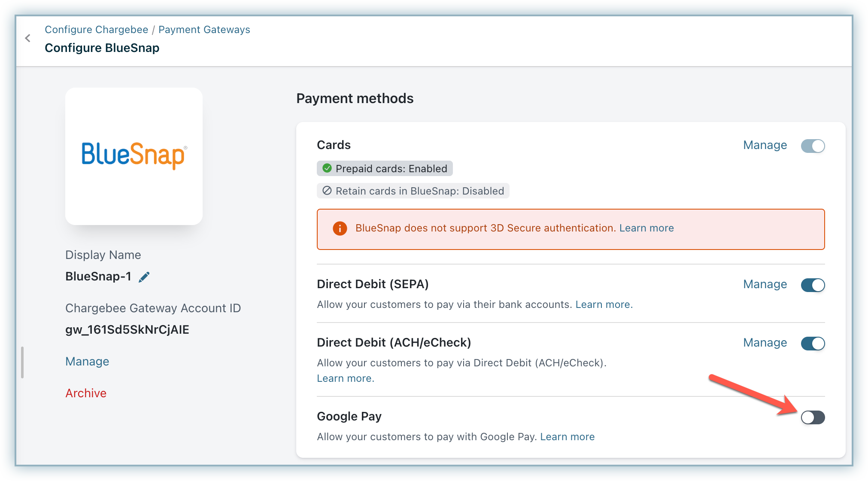The width and height of the screenshot is (868, 481).
Task: Click disabled icon on Retain cards badge
Action: (x=327, y=191)
